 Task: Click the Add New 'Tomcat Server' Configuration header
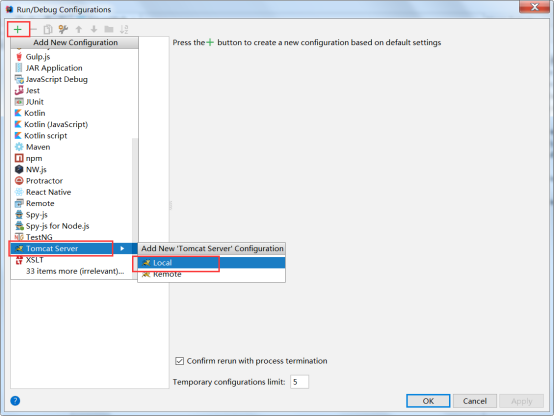point(212,248)
